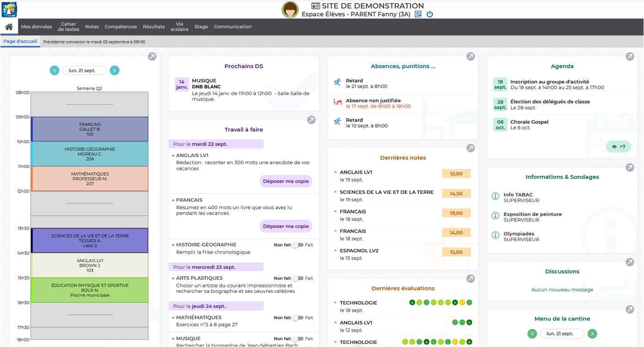Select the Anglais LV1 Brown J. class
Screen dimensions: 644x347
tap(90, 265)
